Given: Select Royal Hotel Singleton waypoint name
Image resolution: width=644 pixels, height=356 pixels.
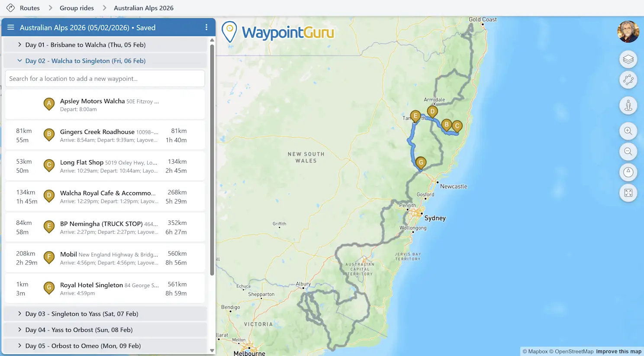Looking at the screenshot, I should point(91,285).
